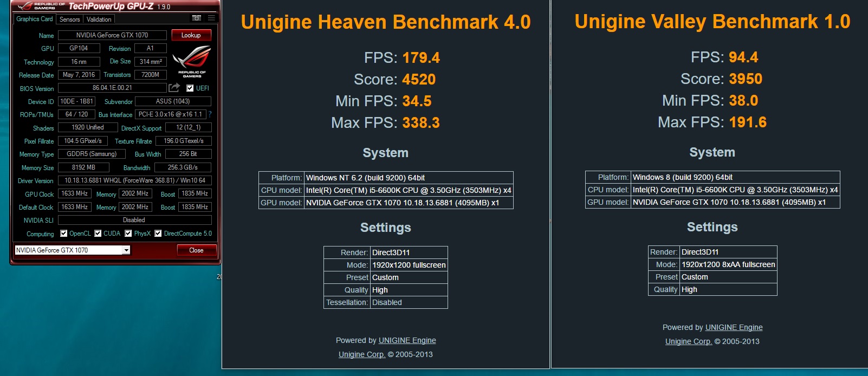
Task: Click the Memory Size field showing 8192 MB
Action: tap(83, 167)
